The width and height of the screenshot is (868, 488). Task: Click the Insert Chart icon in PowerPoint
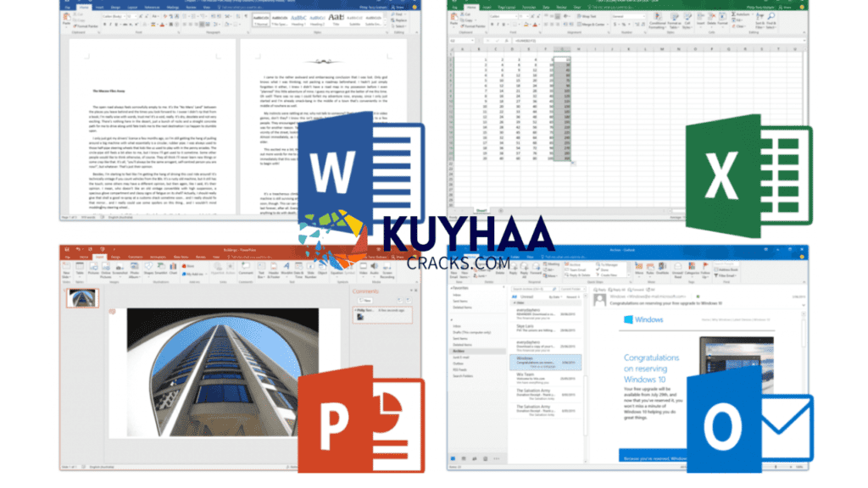(173, 267)
